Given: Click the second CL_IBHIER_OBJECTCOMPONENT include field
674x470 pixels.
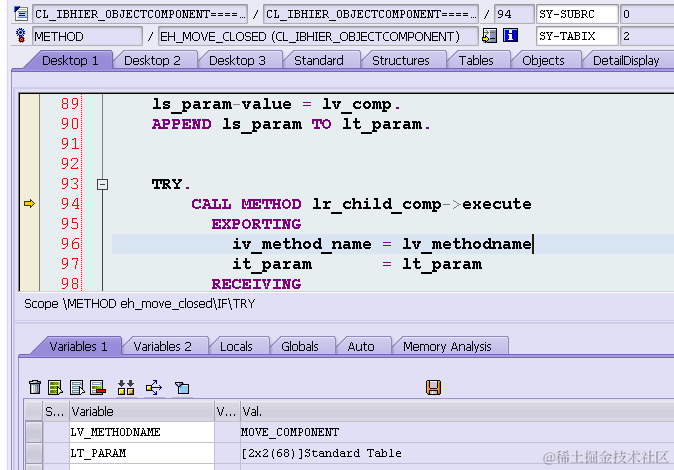Looking at the screenshot, I should coord(371,14).
